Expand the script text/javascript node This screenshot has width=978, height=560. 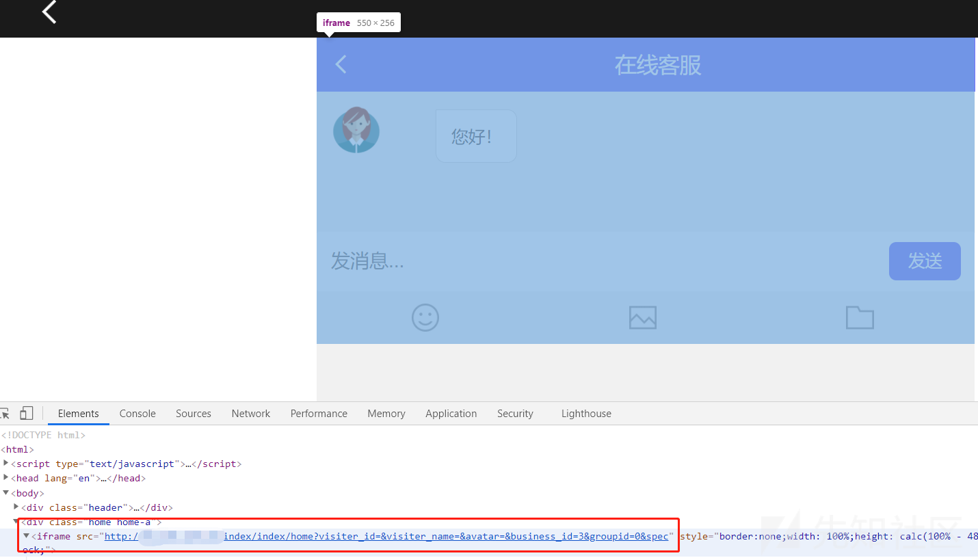point(6,463)
